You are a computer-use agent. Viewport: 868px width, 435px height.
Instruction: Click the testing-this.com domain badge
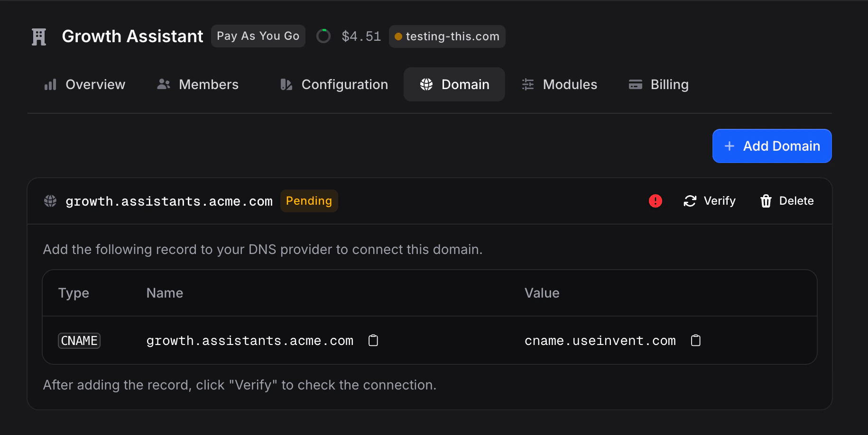(x=447, y=36)
